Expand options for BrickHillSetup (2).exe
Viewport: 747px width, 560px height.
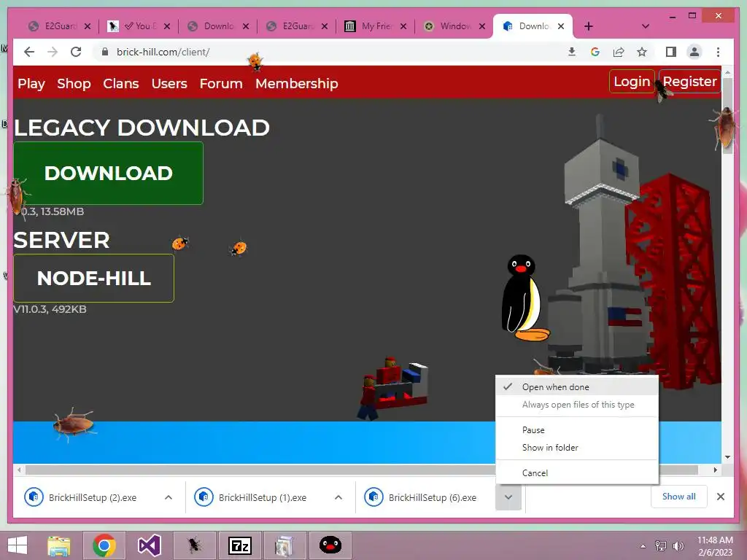(x=169, y=497)
